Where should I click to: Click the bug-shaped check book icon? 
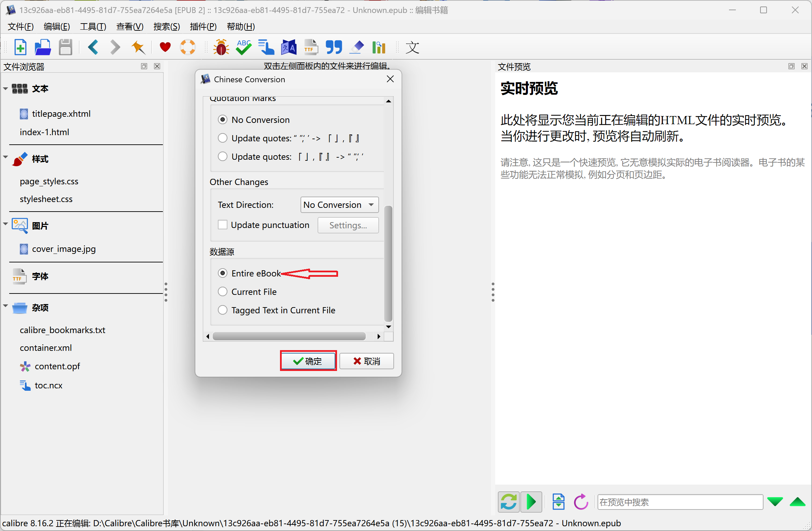221,47
